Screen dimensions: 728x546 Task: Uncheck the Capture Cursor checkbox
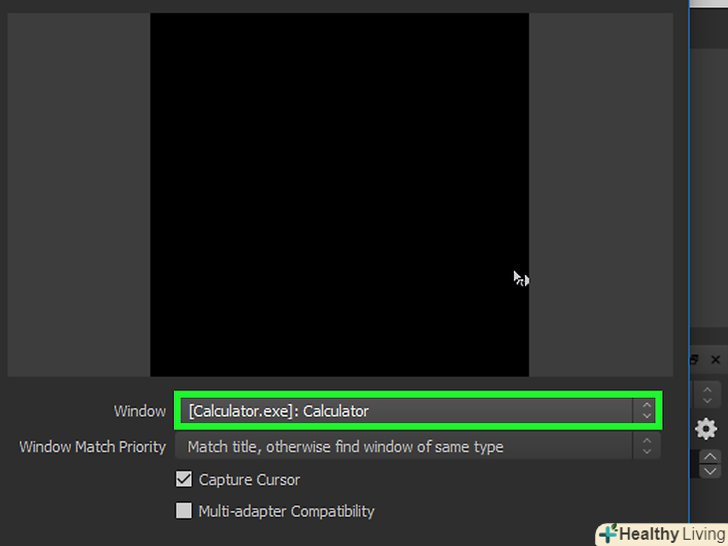point(183,479)
